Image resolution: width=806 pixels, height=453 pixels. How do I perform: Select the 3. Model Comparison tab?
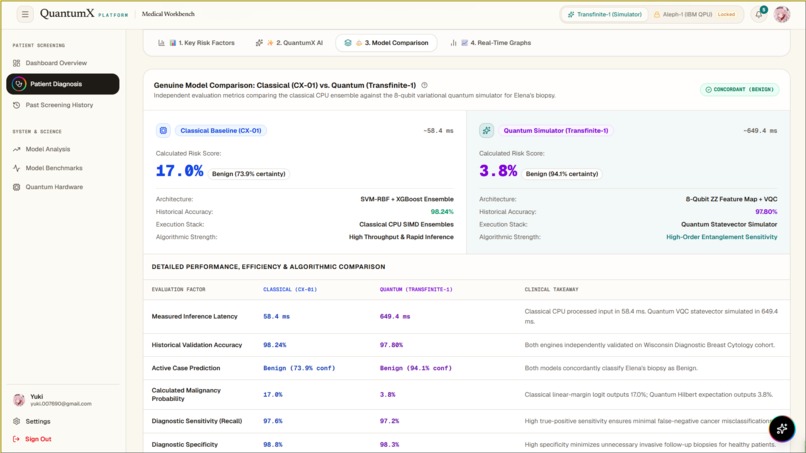click(x=387, y=43)
